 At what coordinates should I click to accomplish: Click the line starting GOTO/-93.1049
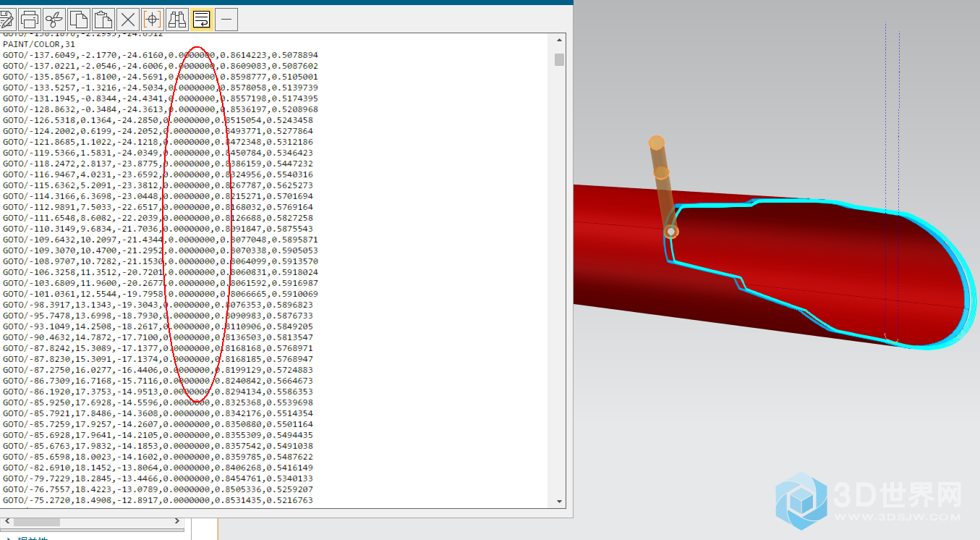[158, 326]
